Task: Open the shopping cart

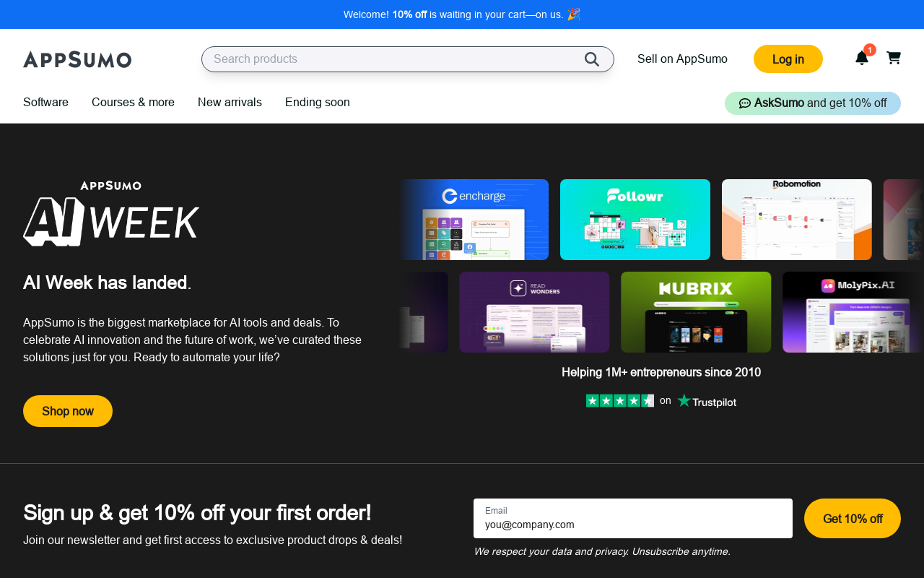Action: (894, 58)
